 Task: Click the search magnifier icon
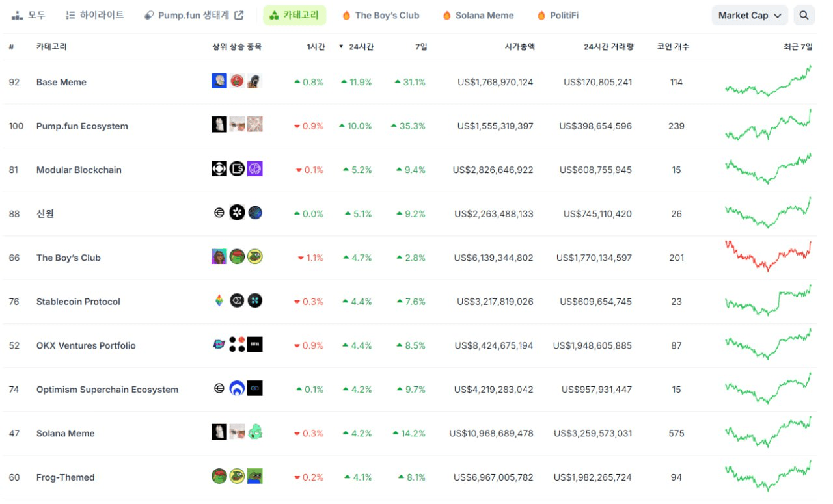pyautogui.click(x=804, y=16)
